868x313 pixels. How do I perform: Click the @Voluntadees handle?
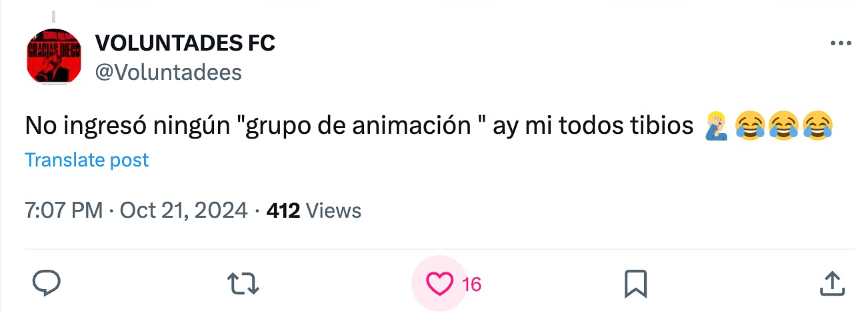[169, 72]
